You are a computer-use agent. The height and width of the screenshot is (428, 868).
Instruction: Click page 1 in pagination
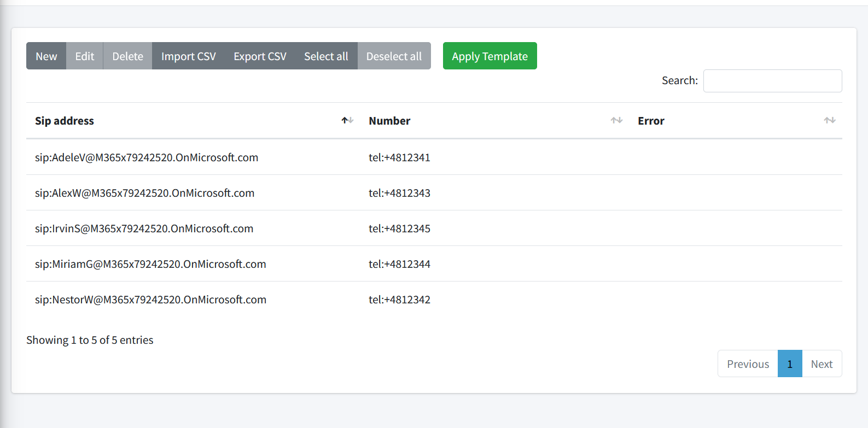click(x=789, y=364)
